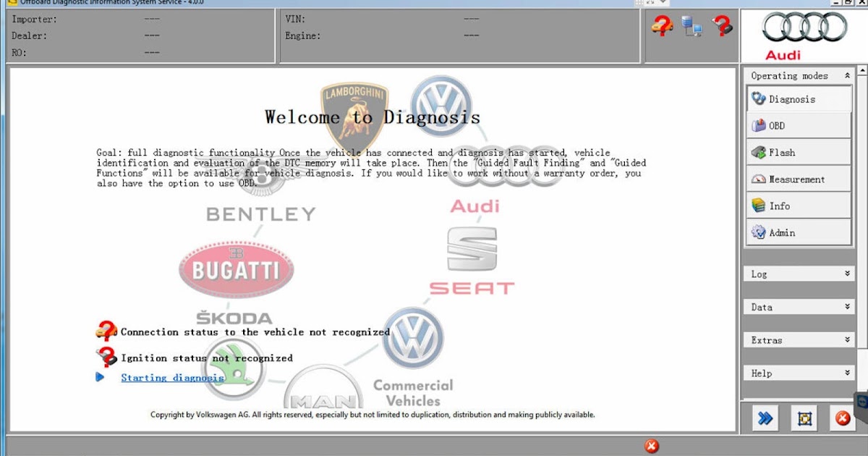Click 'Connection status to the vehicle not recognized'
Image resolution: width=868 pixels, height=456 pixels.
[x=255, y=332]
